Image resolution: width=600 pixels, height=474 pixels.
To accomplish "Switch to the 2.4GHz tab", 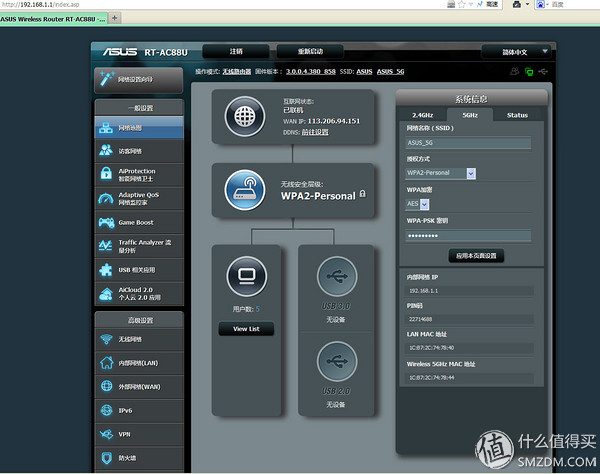I will click(422, 115).
